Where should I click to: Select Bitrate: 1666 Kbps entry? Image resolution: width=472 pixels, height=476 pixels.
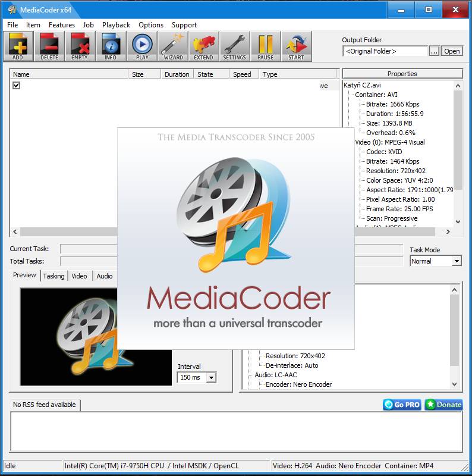point(392,104)
